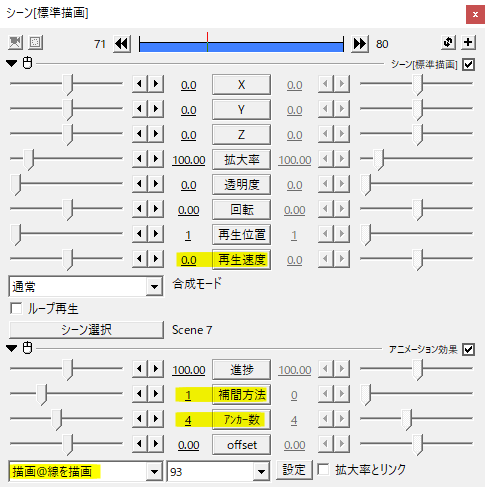
Task: Jump to next frame with fast-forward arrows
Action: (x=360, y=44)
